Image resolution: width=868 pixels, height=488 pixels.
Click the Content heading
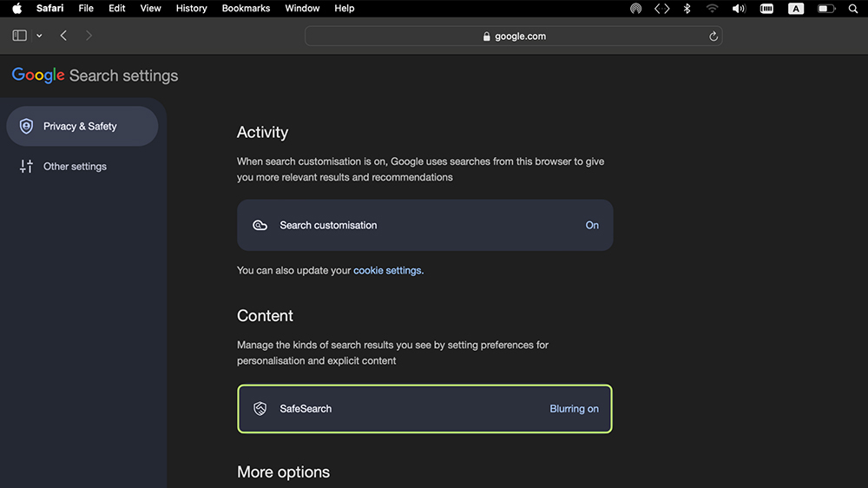coord(265,316)
